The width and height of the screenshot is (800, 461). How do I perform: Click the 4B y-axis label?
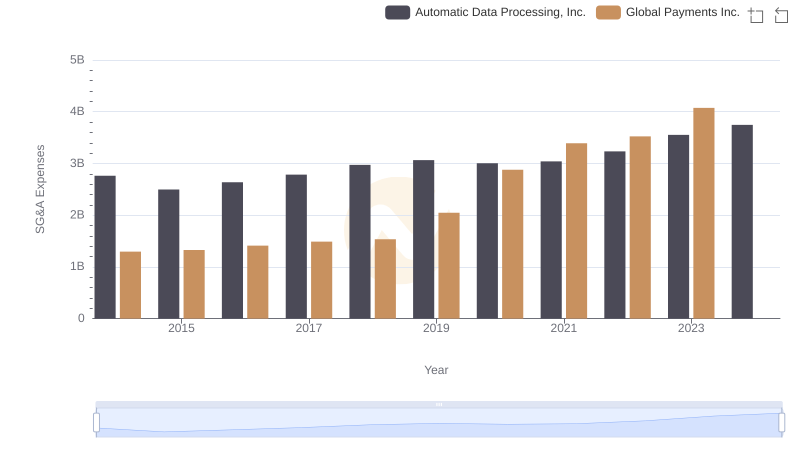pos(77,111)
